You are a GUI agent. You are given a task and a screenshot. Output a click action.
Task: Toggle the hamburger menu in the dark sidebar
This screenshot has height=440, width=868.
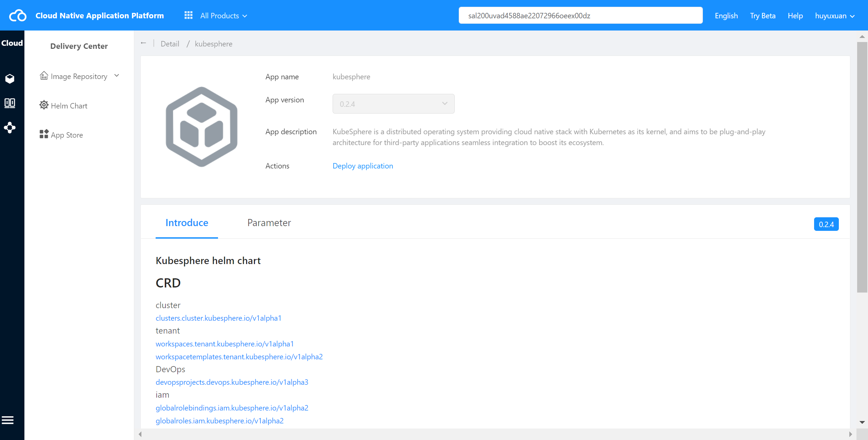[x=7, y=420]
